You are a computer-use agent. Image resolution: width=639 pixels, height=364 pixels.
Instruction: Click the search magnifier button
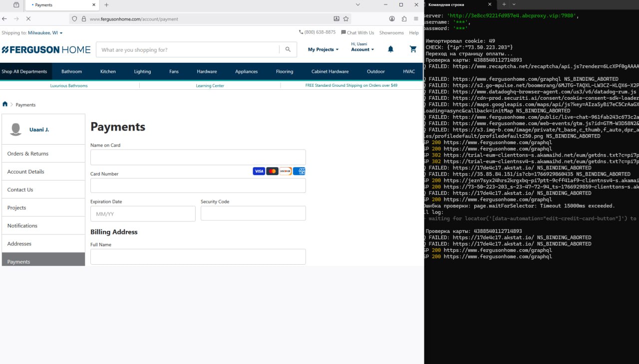click(288, 50)
